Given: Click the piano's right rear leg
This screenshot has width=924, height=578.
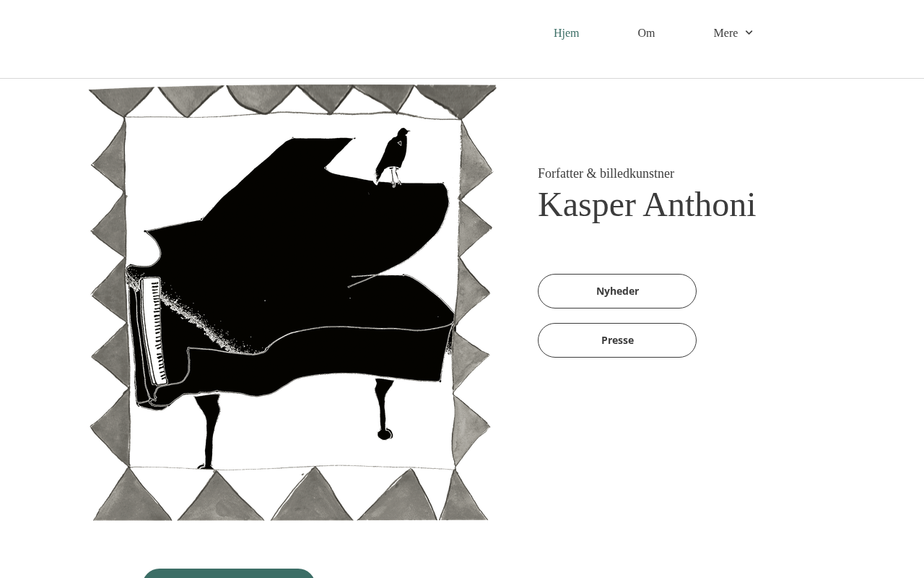Looking at the screenshot, I should (384, 409).
